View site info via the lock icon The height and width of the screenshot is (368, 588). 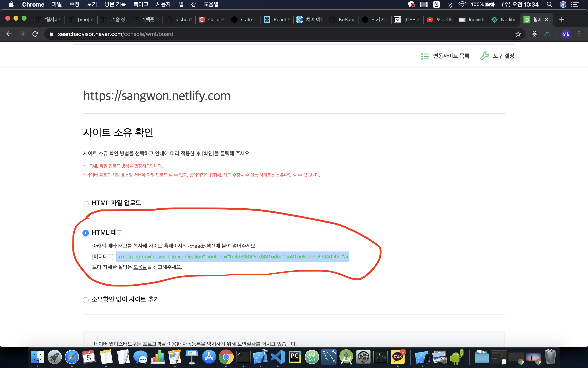(51, 34)
